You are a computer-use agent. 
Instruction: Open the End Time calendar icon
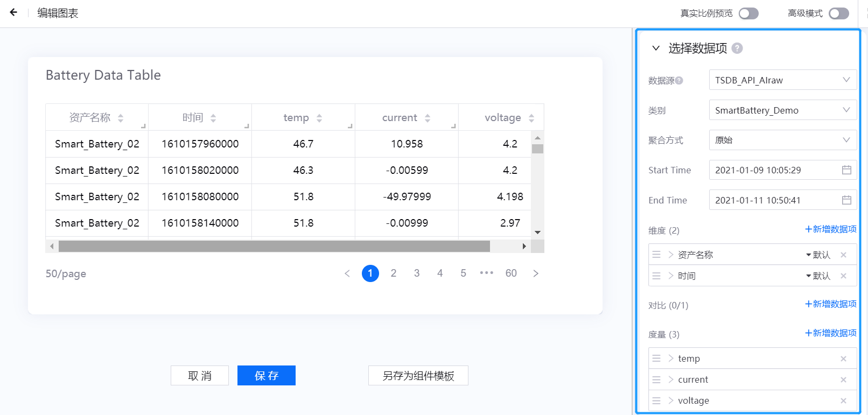[846, 200]
